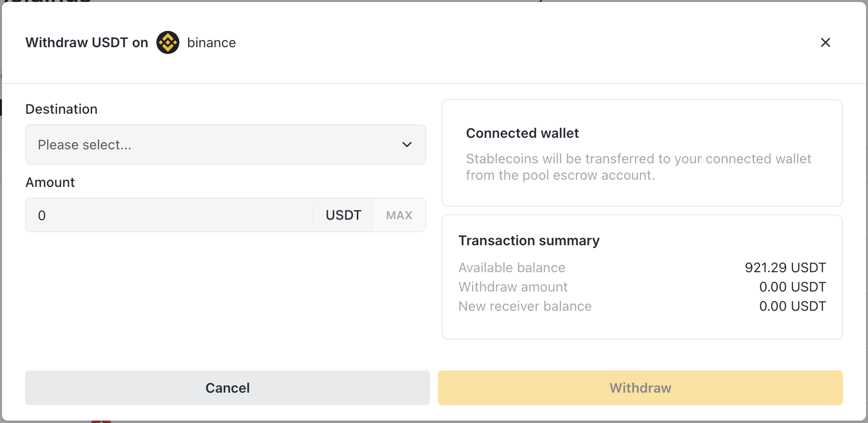Cancel the withdrawal
The image size is (868, 423).
pyautogui.click(x=227, y=388)
